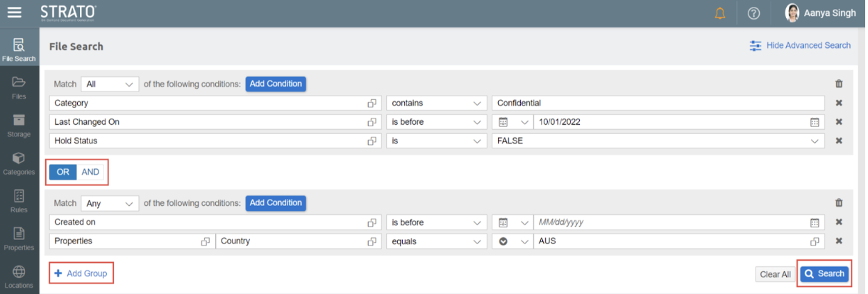Open the help question mark icon
868x294 pixels.
point(754,13)
